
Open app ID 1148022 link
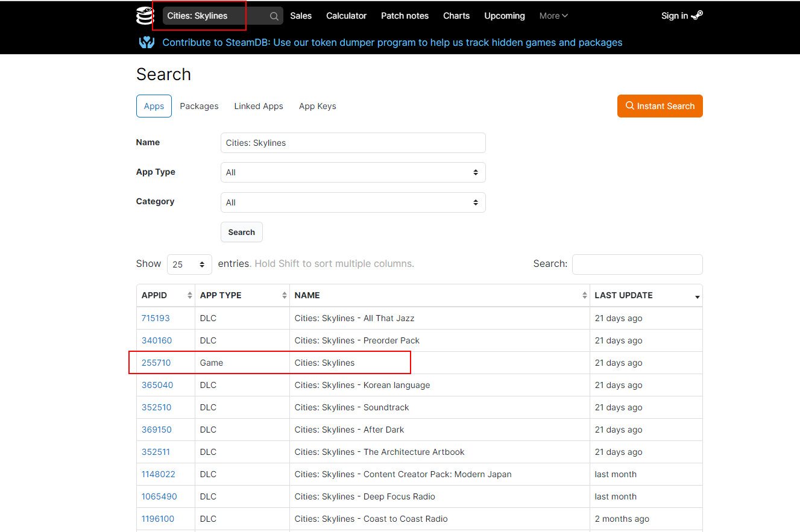point(159,474)
